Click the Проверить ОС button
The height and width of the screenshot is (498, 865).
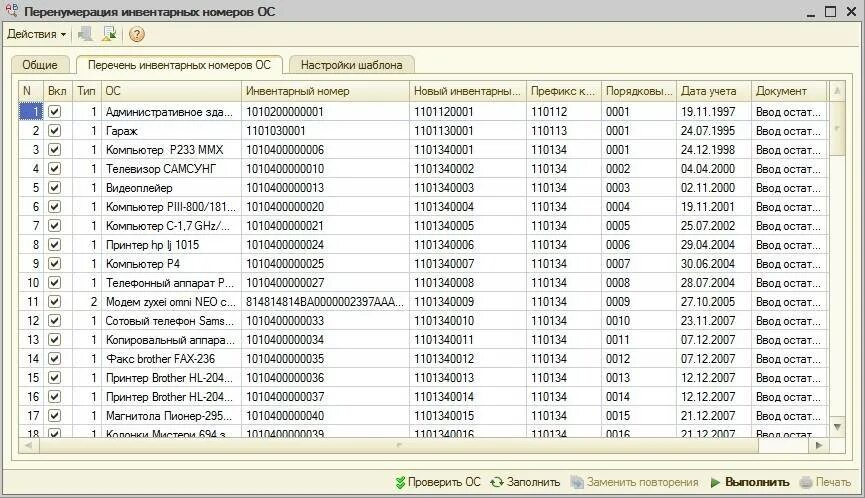pyautogui.click(x=439, y=482)
